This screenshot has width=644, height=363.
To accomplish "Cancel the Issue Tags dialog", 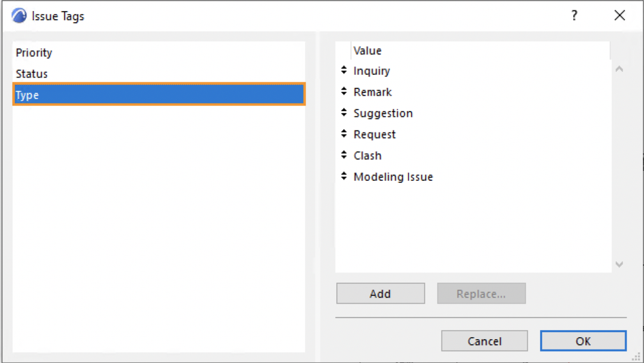I will coord(484,341).
